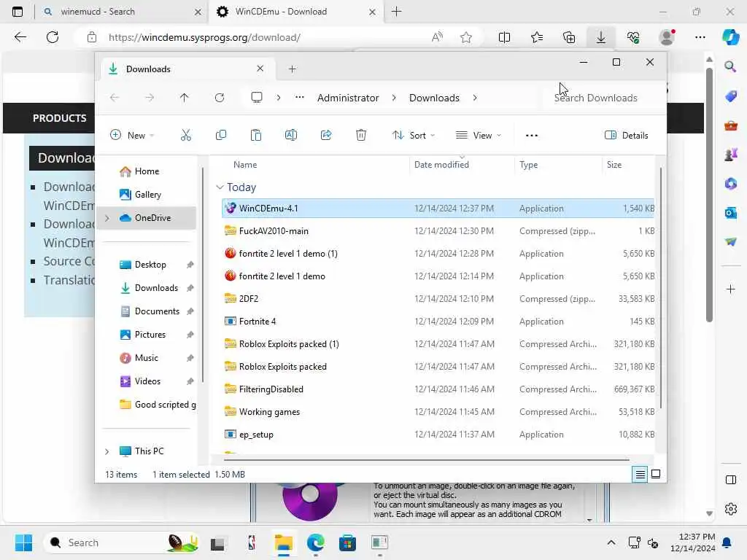Click the PC monitor icon in address bar

(257, 98)
